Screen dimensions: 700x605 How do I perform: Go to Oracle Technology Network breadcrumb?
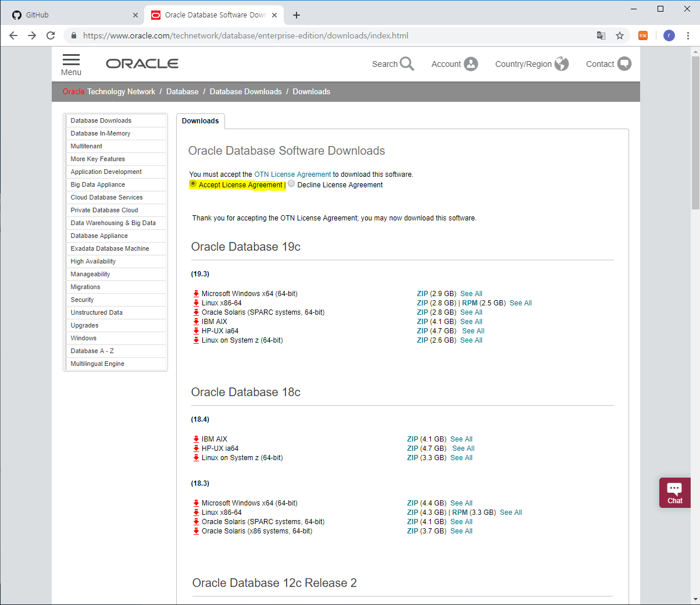pyautogui.click(x=109, y=92)
